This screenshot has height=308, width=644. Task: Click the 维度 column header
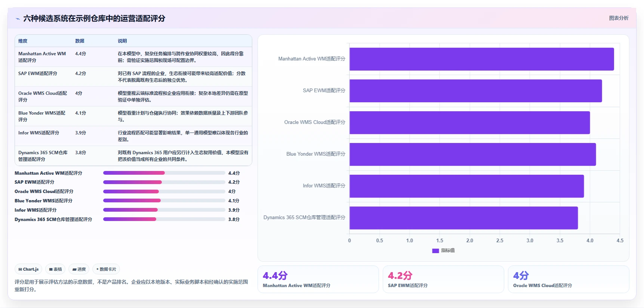pos(23,41)
